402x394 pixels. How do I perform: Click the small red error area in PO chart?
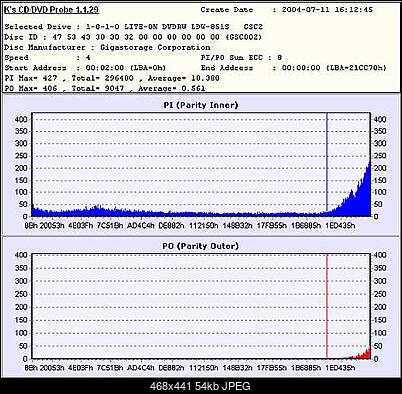click(x=362, y=355)
